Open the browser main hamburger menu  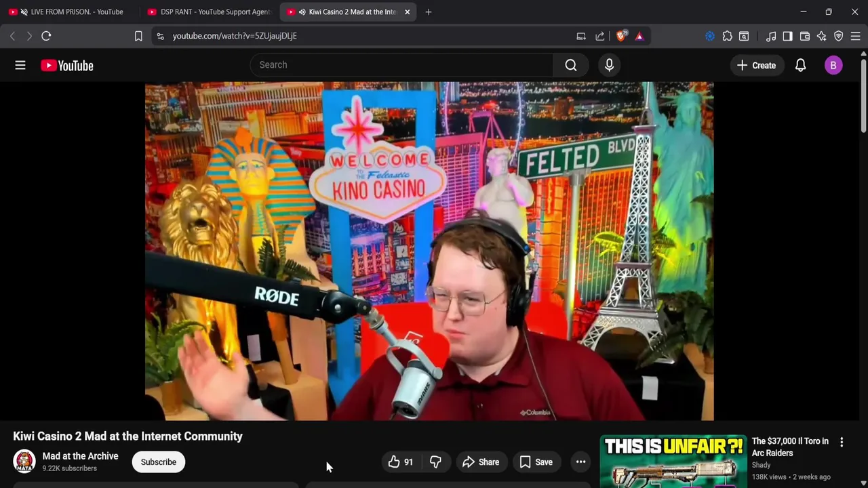pyautogui.click(x=856, y=36)
